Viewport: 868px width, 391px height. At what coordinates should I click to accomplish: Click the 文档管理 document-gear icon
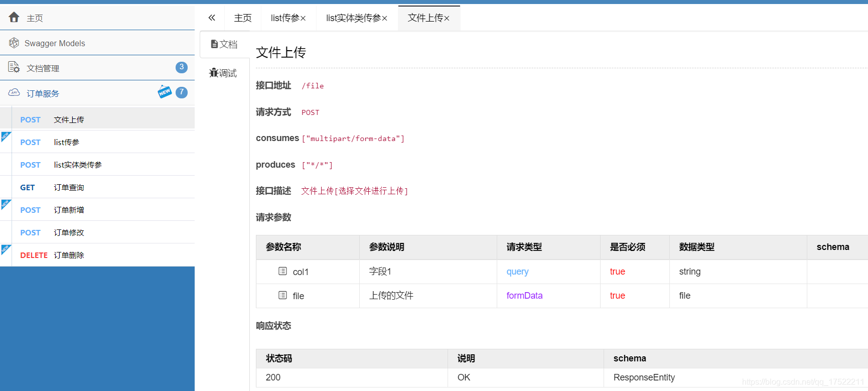[x=14, y=67]
